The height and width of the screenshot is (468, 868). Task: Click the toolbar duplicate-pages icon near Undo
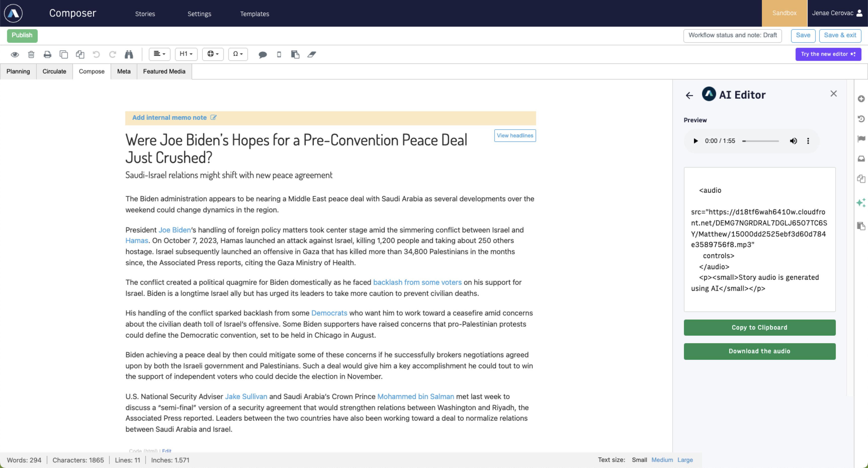click(x=80, y=54)
